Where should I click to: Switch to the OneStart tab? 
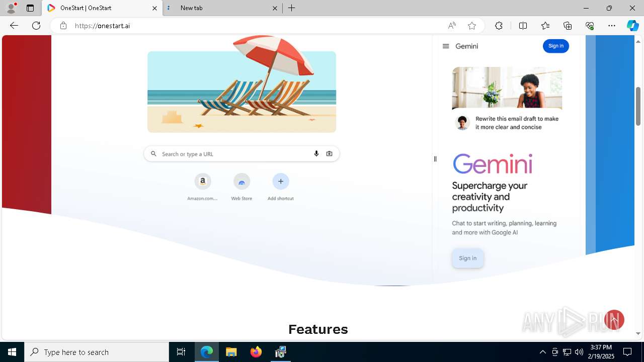103,8
